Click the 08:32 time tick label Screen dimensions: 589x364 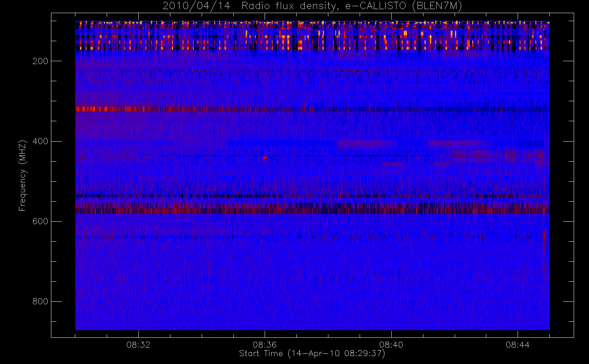(x=138, y=345)
